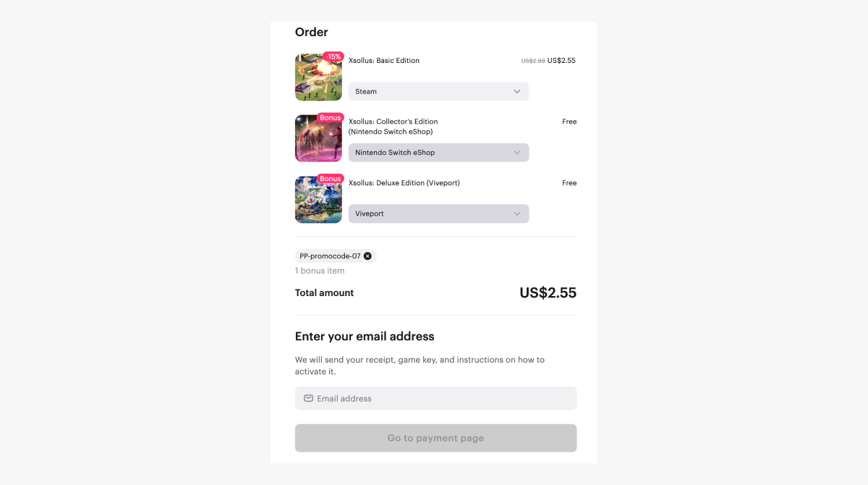
Task: Click the Xsollus: Deluxe Edition (Viveport) title
Action: pos(404,183)
